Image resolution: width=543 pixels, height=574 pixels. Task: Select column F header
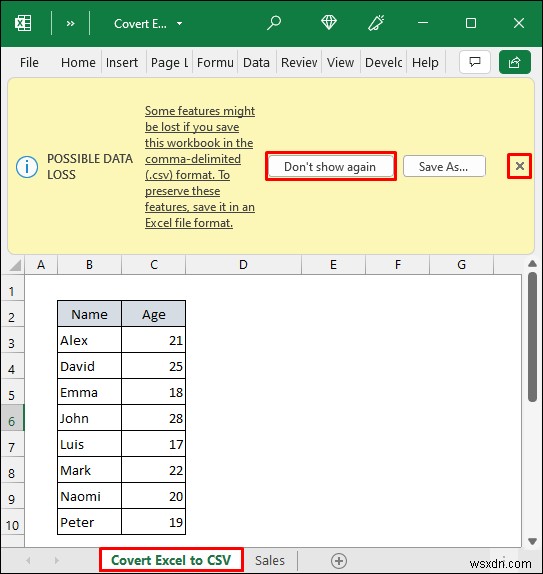point(398,265)
